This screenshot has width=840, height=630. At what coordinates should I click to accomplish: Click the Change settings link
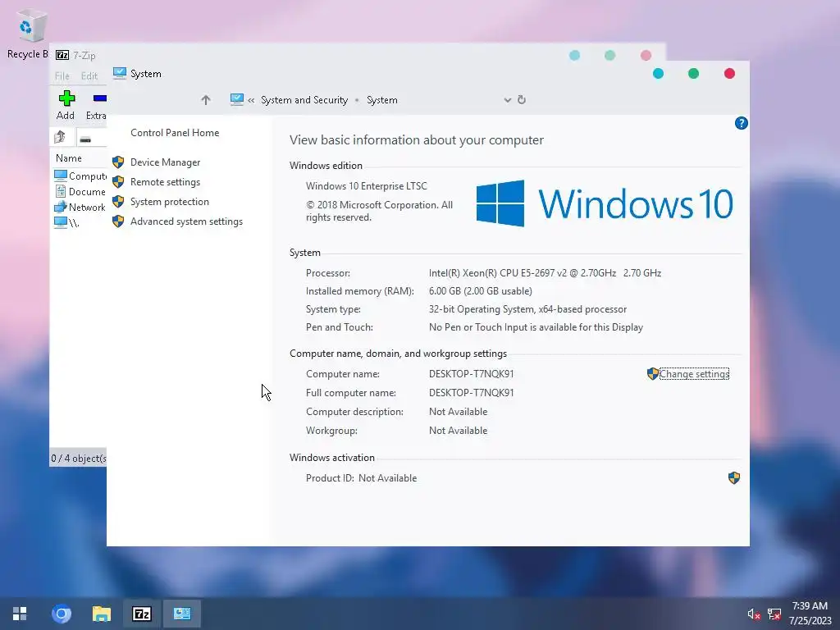pos(694,374)
